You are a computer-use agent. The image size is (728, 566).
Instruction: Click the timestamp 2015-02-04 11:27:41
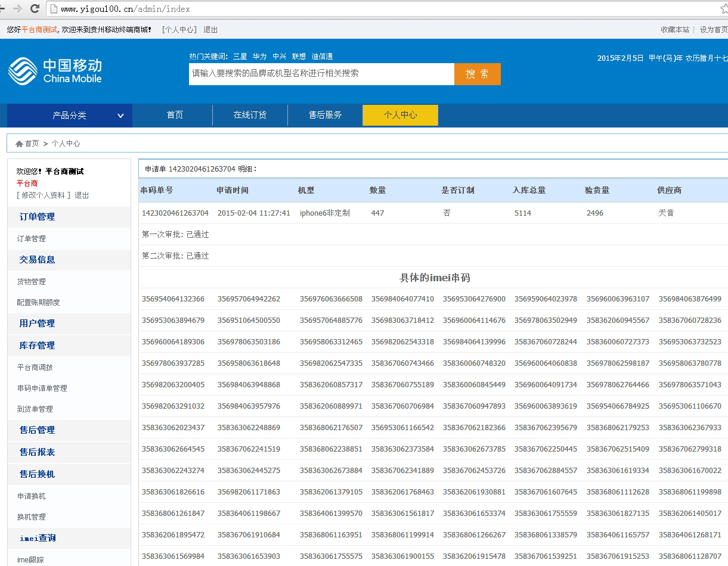pos(254,213)
